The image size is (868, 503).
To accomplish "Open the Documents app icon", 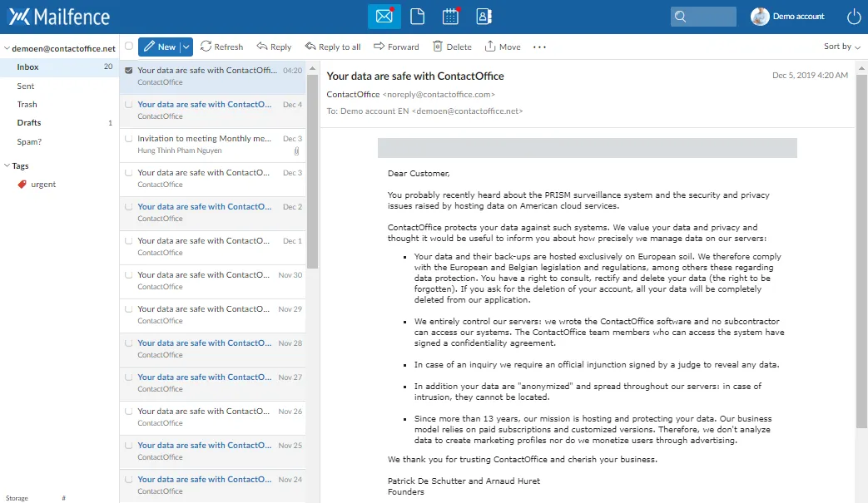I will pos(418,17).
